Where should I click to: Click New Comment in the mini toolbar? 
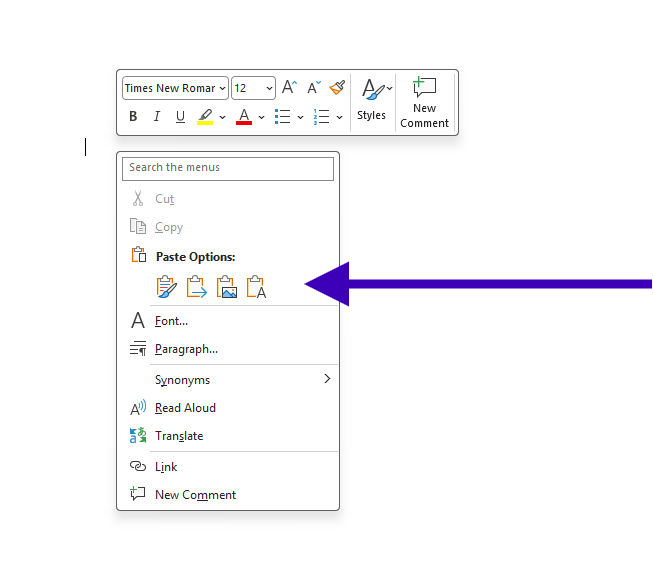424,102
